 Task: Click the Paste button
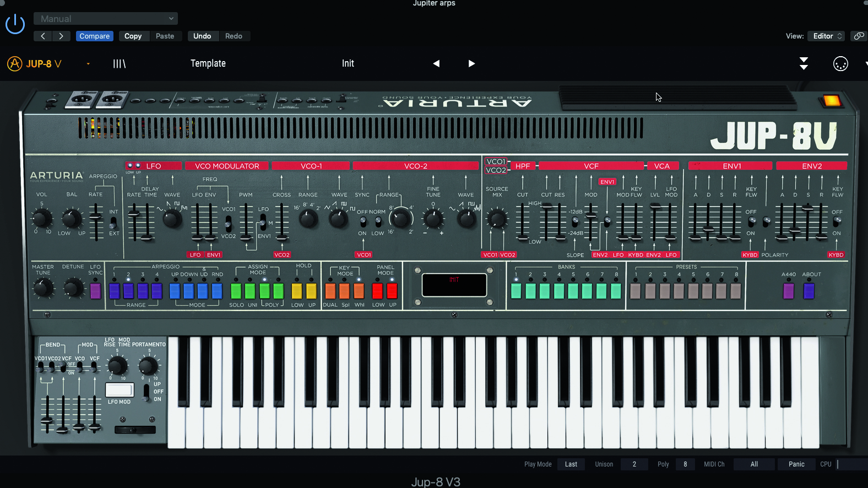165,36
